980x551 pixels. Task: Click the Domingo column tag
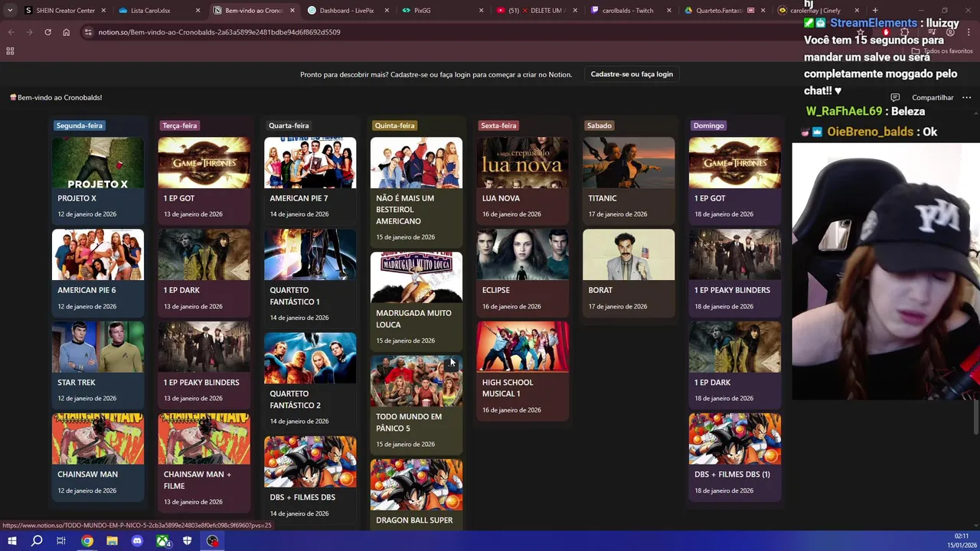(708, 126)
